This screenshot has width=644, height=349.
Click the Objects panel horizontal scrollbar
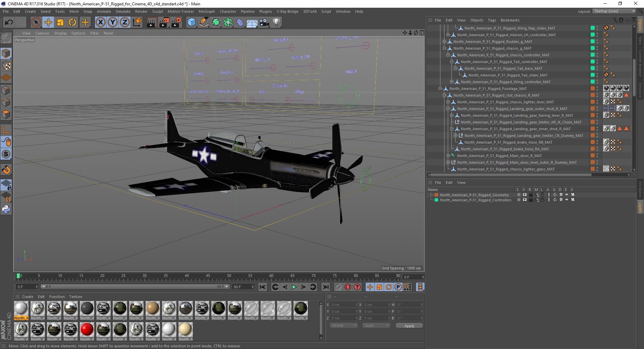511,174
